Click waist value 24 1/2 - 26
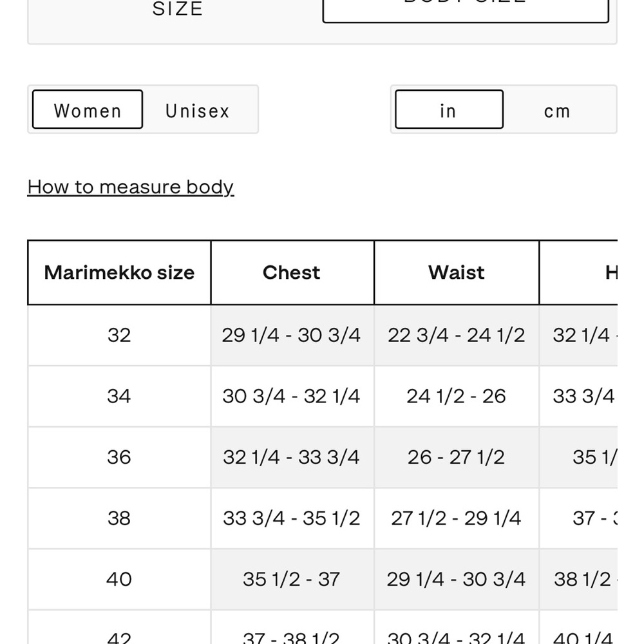This screenshot has width=644, height=644. [x=456, y=396]
